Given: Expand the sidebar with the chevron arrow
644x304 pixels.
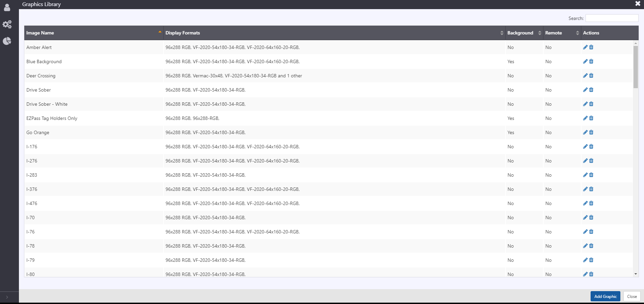Looking at the screenshot, I should click(x=7, y=297).
